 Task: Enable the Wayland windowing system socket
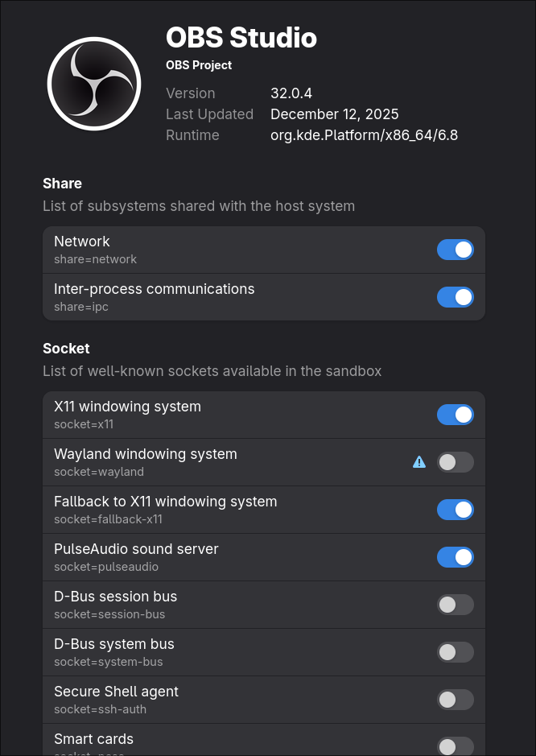tap(455, 461)
